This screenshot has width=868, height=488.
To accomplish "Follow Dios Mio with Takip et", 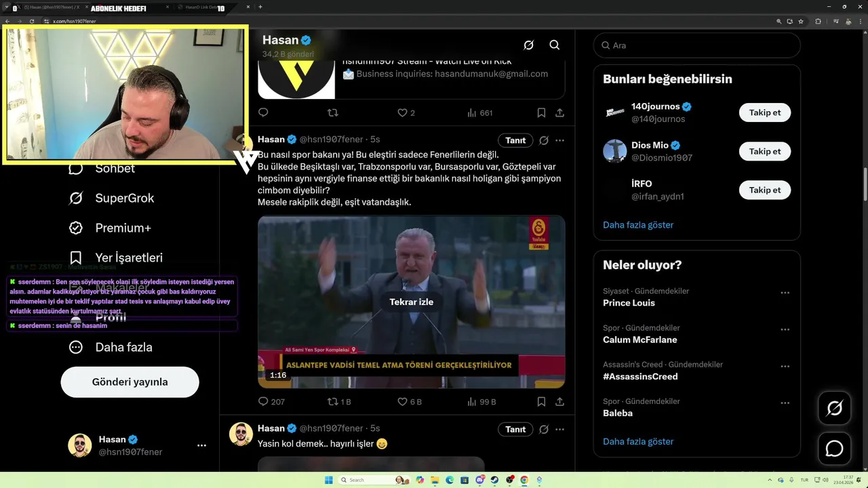I will click(x=765, y=151).
